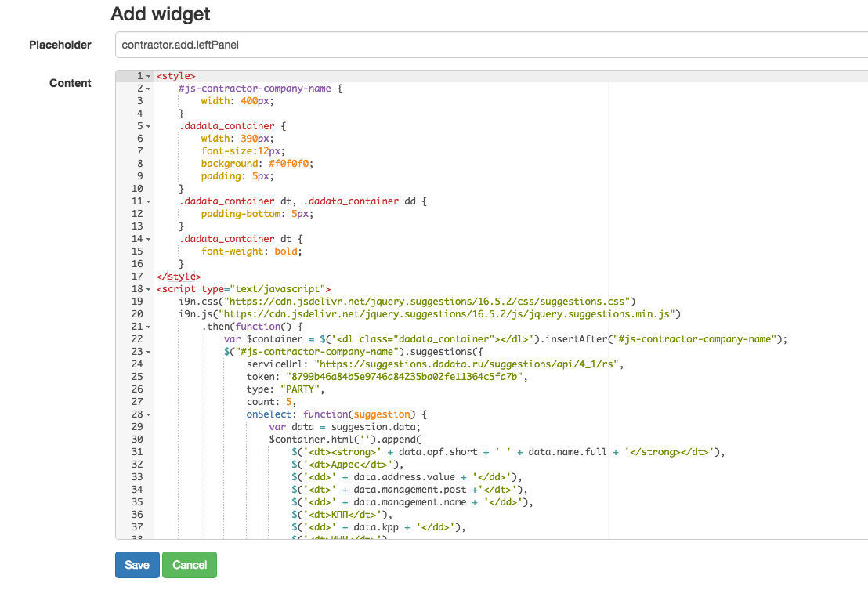Click the Add widget heading

159,14
